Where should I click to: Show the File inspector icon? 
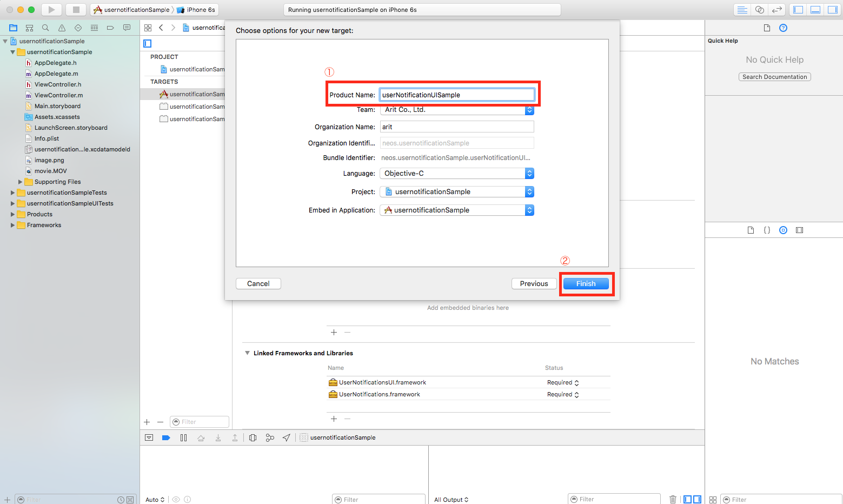coord(767,28)
